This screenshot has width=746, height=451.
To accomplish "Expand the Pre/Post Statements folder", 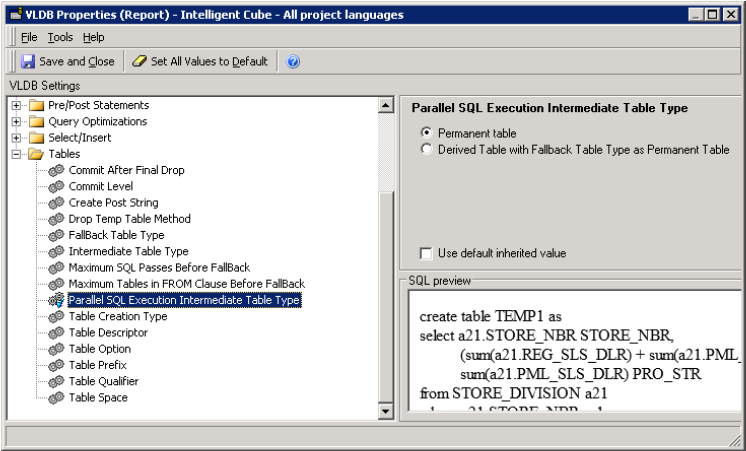I will (x=16, y=105).
